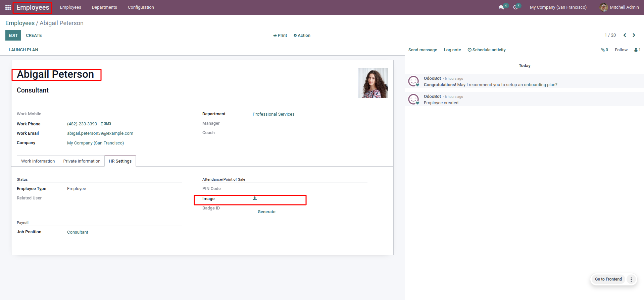Open attachments paperclip counter
Viewport: 644px width, 300px height.
[604, 50]
